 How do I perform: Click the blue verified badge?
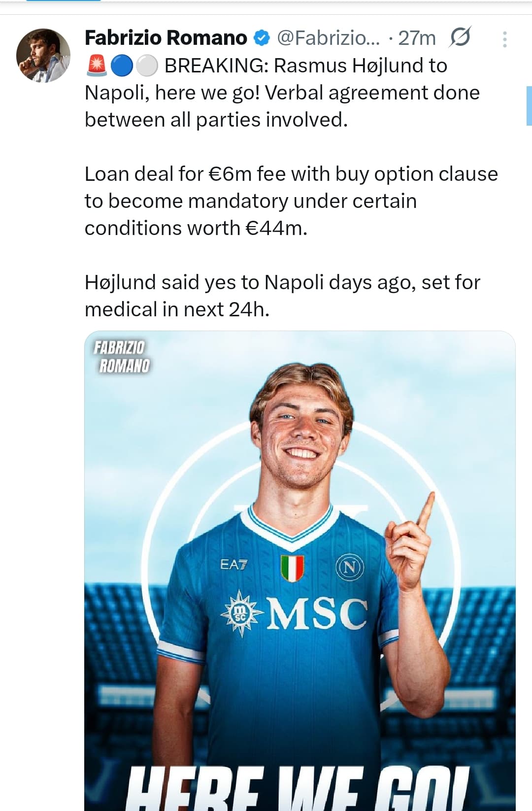(262, 38)
